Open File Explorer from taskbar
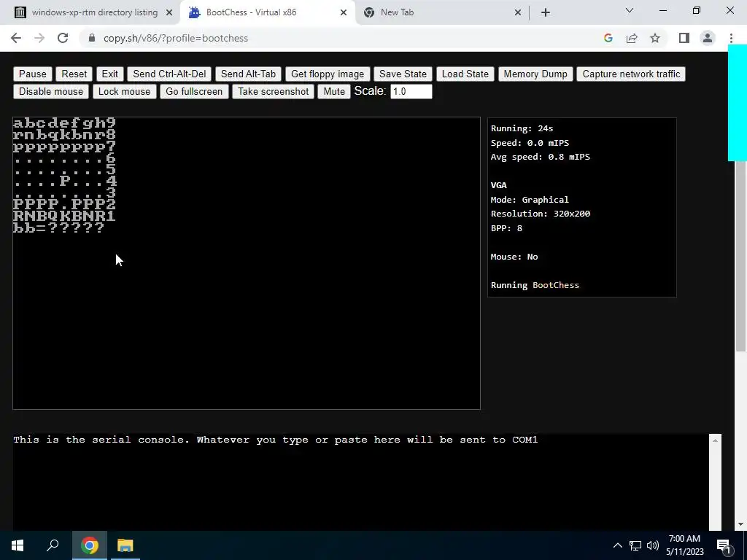747x560 pixels. coord(125,545)
